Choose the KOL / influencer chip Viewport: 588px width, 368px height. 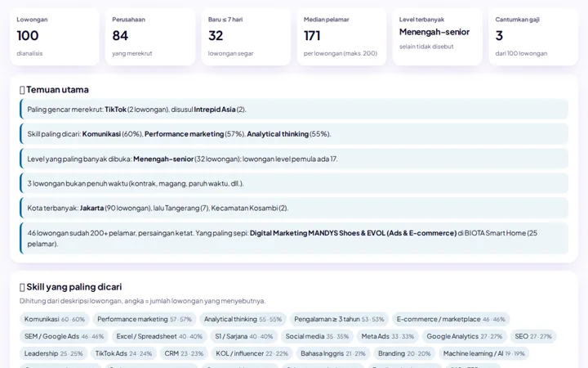click(x=252, y=354)
